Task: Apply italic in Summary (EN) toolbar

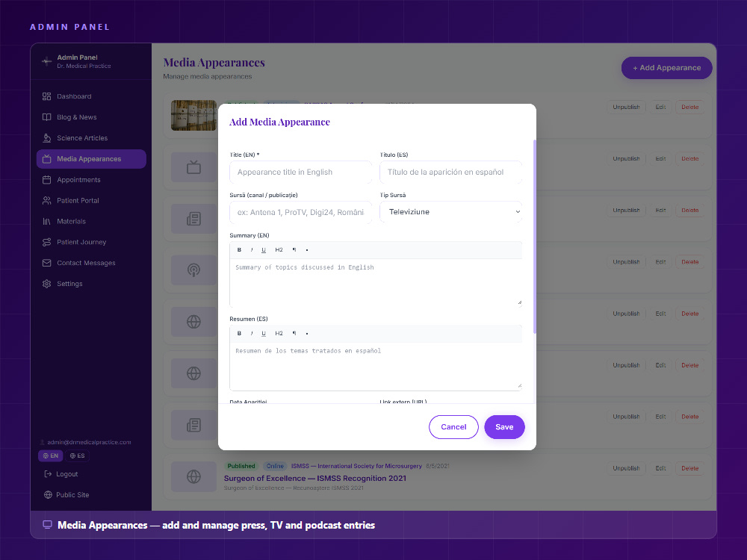Action: pyautogui.click(x=252, y=250)
